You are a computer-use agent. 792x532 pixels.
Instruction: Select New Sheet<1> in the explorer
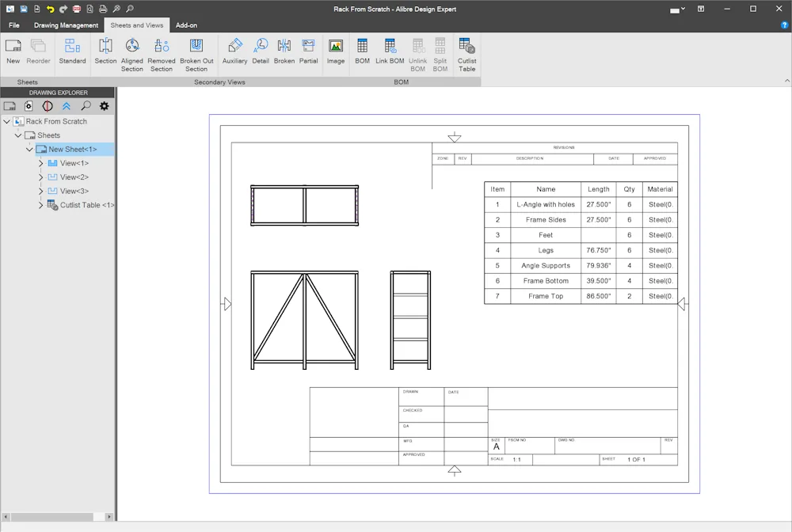pos(74,150)
